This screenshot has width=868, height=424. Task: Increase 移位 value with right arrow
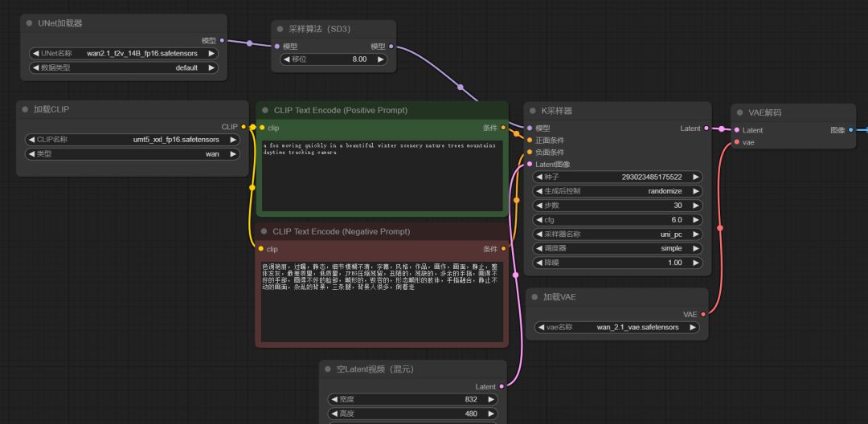coord(380,59)
